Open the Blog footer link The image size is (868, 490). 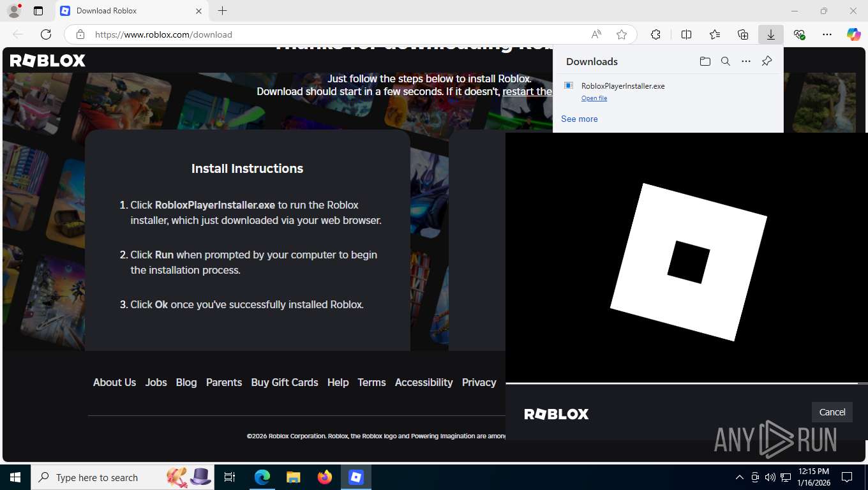[186, 382]
